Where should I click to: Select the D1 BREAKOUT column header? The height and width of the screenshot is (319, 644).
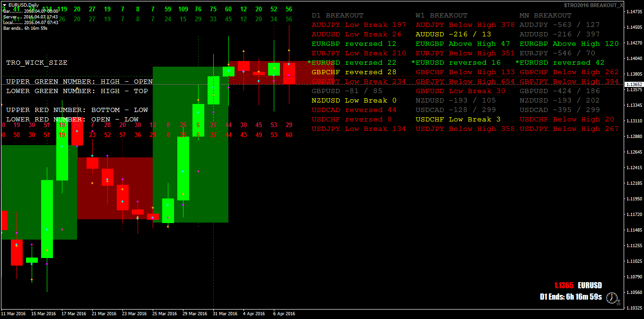[x=339, y=15]
